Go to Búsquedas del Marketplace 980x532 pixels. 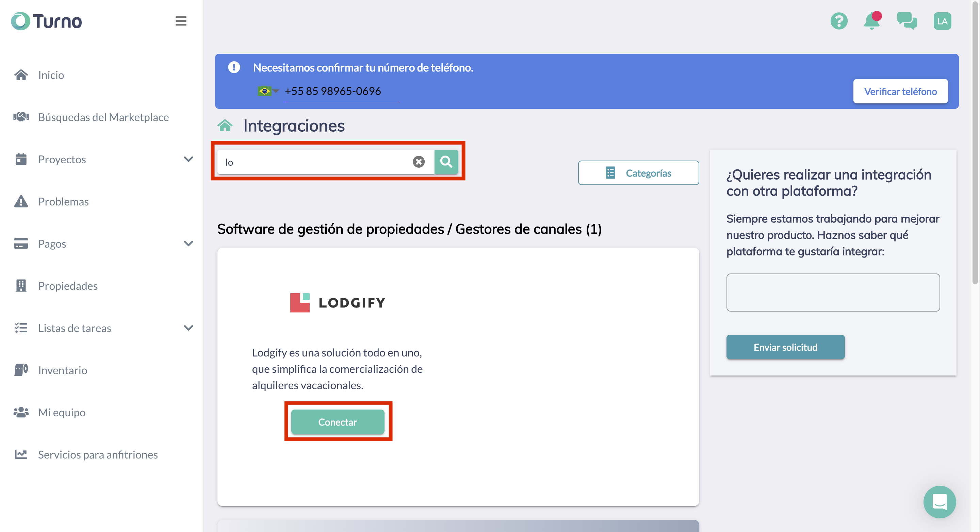(103, 117)
